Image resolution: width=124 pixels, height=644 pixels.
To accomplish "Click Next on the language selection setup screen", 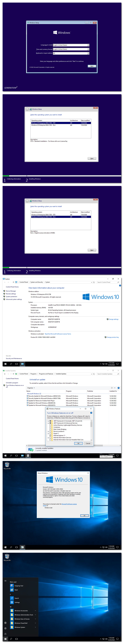I will coord(92,66).
